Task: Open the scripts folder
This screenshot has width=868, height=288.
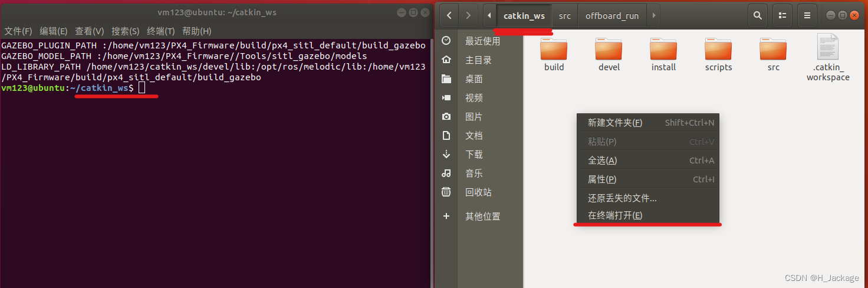Action: click(x=718, y=55)
